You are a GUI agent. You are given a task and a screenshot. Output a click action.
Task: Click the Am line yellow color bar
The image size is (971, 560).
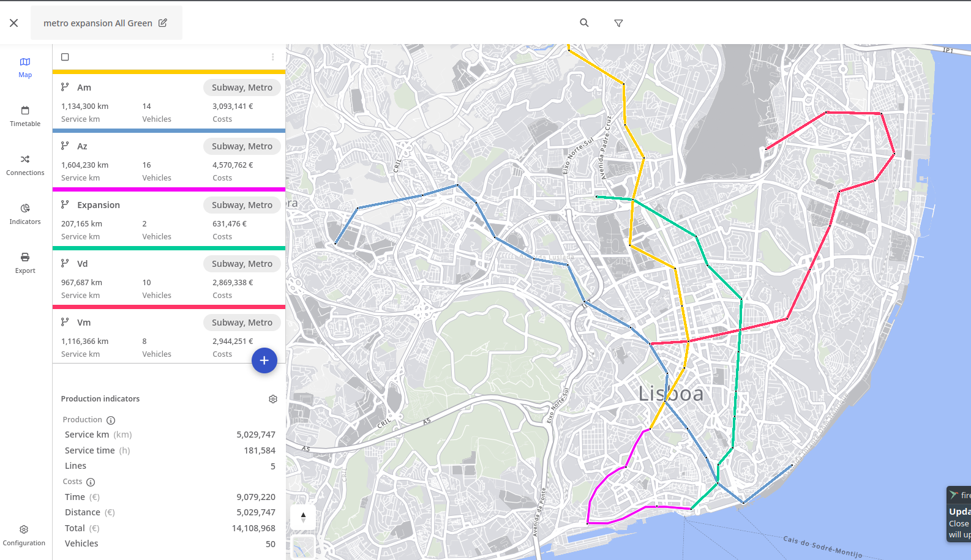(x=169, y=72)
